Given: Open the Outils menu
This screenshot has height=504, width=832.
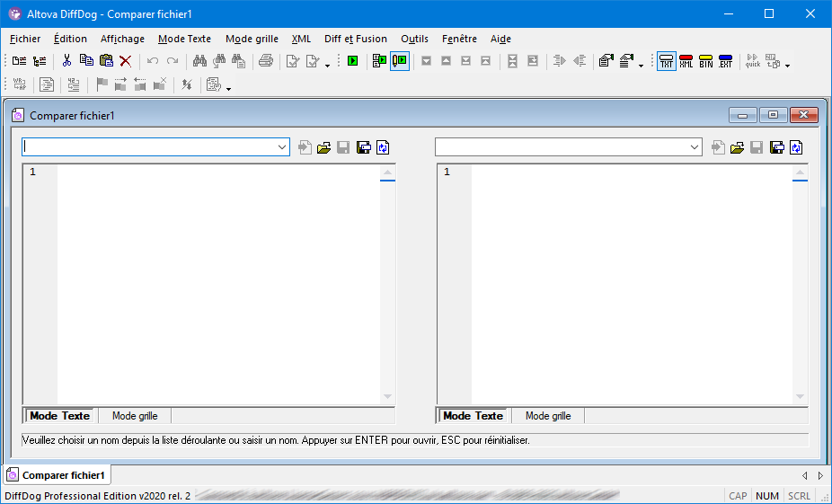Looking at the screenshot, I should 414,39.
